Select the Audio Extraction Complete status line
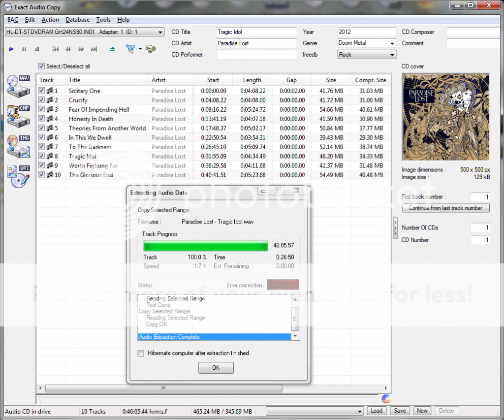This screenshot has height=420, width=504. pos(215,337)
